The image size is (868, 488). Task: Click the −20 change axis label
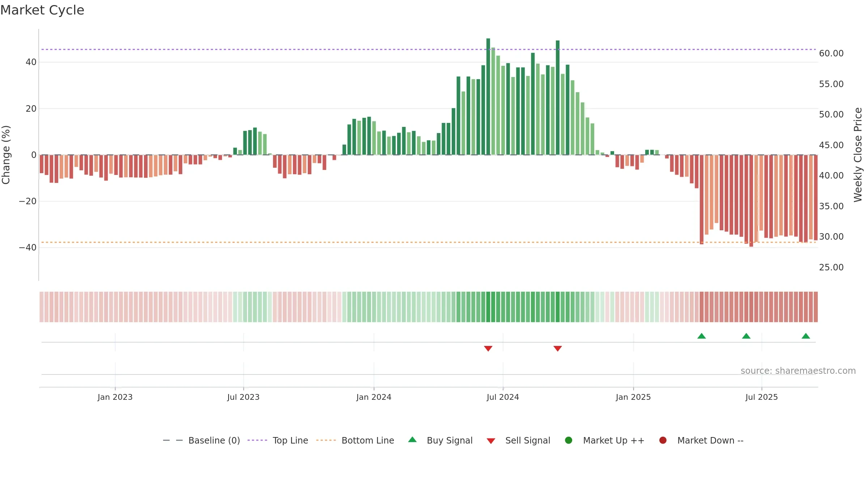click(27, 201)
